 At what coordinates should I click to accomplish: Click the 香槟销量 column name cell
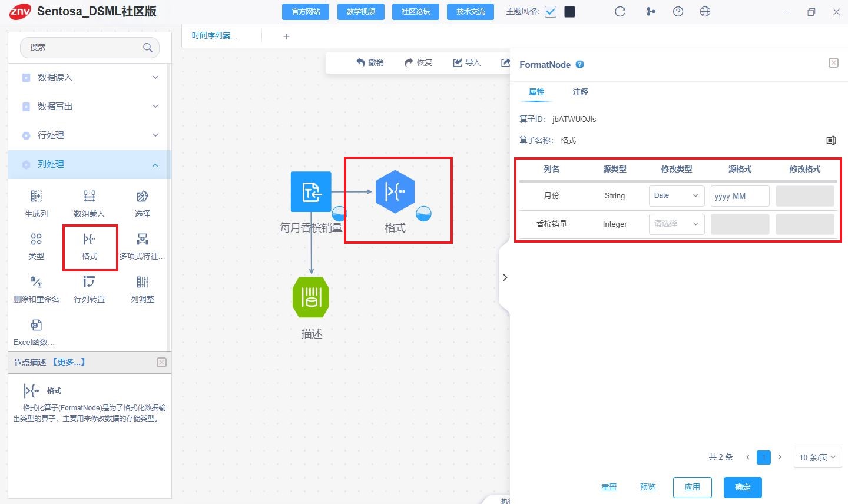point(552,224)
